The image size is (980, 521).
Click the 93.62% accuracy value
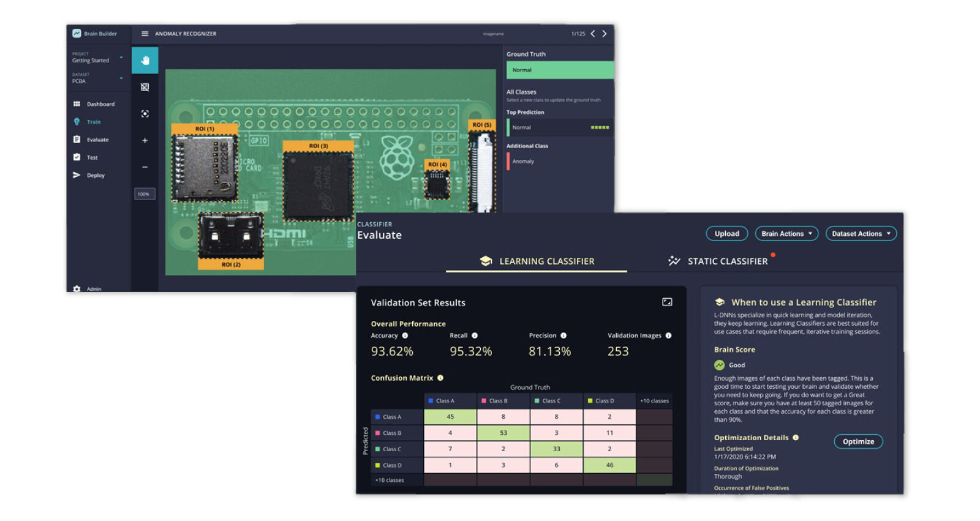click(x=392, y=351)
